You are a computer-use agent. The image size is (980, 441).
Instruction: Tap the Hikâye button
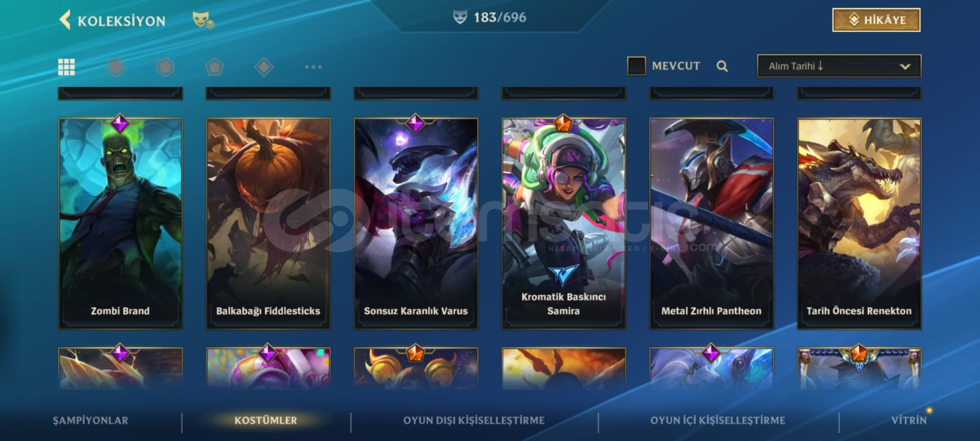(876, 20)
